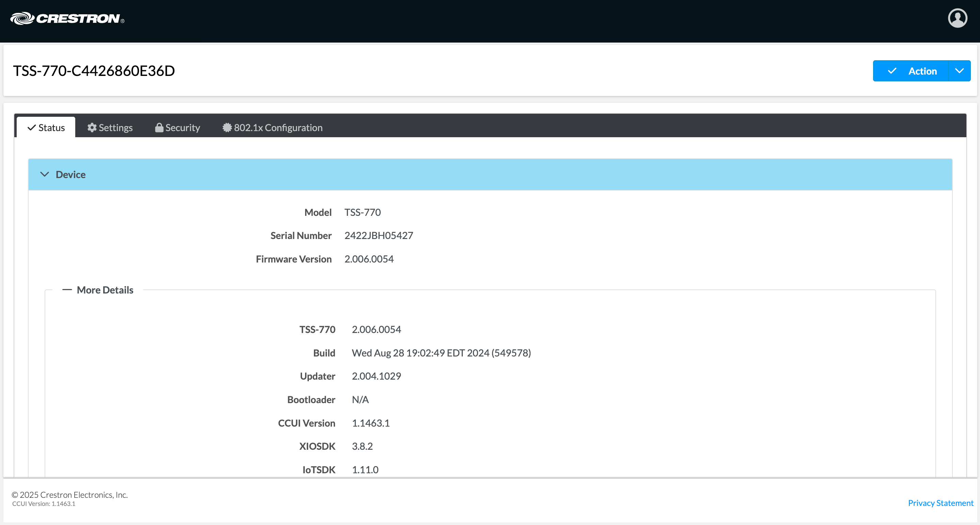This screenshot has height=525, width=980.
Task: Go to the Security tab
Action: click(x=177, y=127)
